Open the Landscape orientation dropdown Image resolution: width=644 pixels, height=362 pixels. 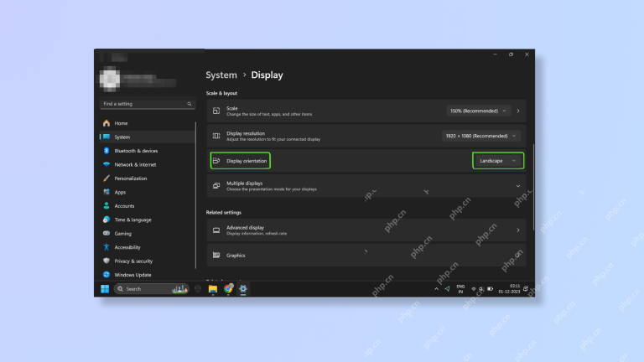(498, 161)
